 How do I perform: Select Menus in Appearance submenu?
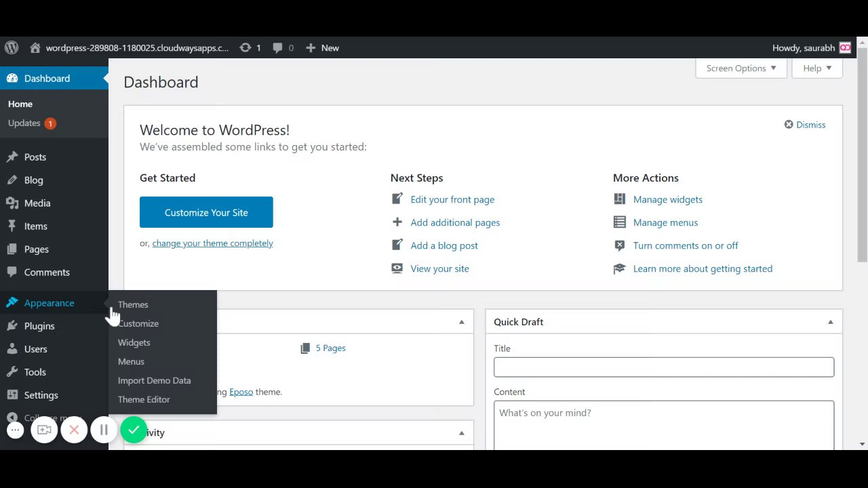coord(131,361)
